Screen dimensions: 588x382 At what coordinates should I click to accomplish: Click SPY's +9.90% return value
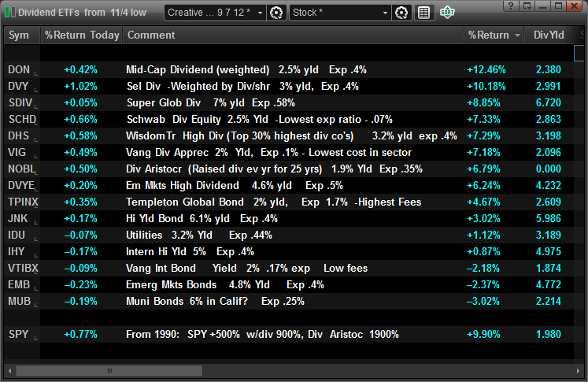483,334
